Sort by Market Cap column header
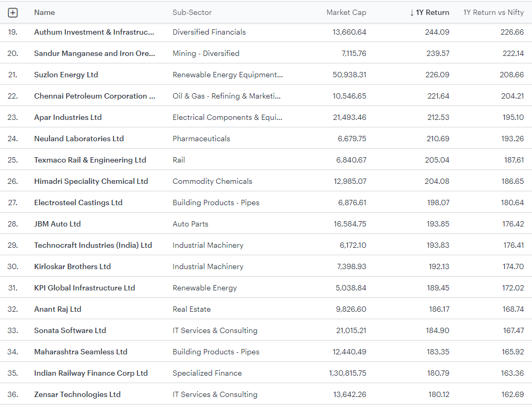Viewport: 532px width, 405px height. click(x=346, y=13)
